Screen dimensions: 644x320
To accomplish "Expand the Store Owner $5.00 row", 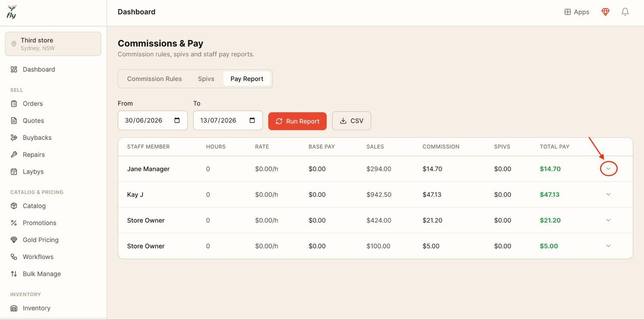I will [x=608, y=246].
